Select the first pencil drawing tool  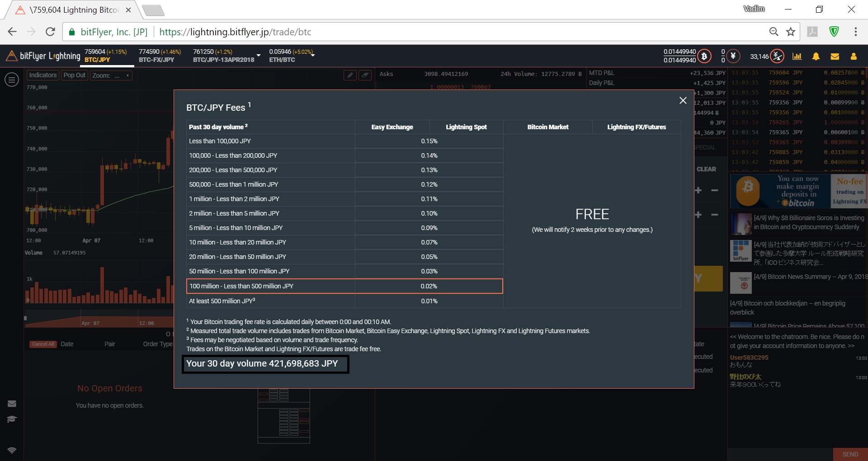pyautogui.click(x=350, y=75)
